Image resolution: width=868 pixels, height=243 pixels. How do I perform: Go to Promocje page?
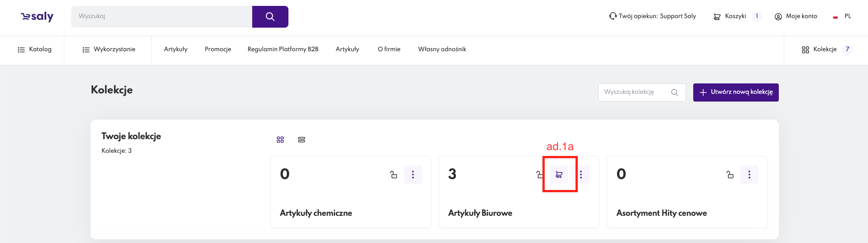click(x=218, y=49)
